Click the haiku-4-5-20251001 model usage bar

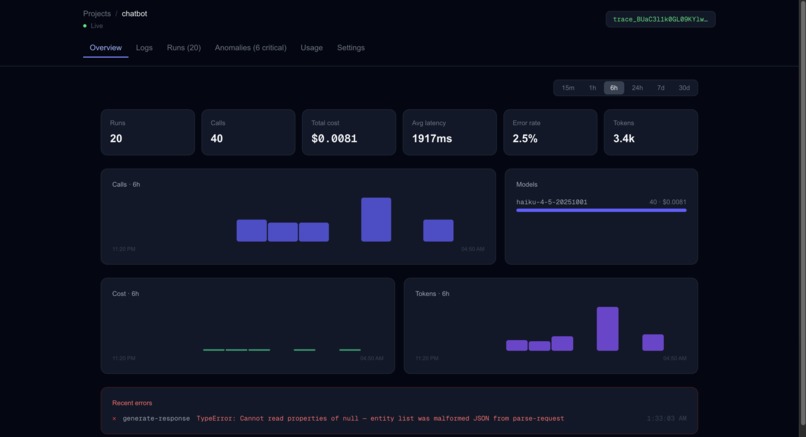point(601,210)
